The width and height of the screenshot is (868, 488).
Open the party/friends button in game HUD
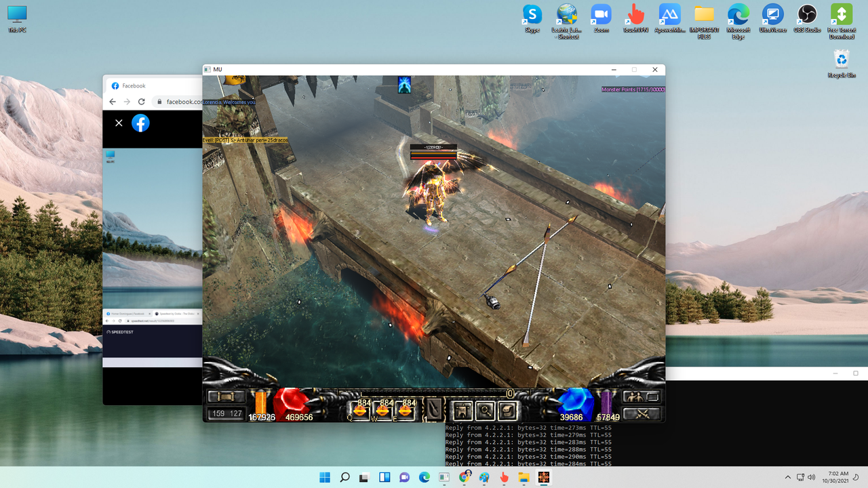click(x=642, y=397)
